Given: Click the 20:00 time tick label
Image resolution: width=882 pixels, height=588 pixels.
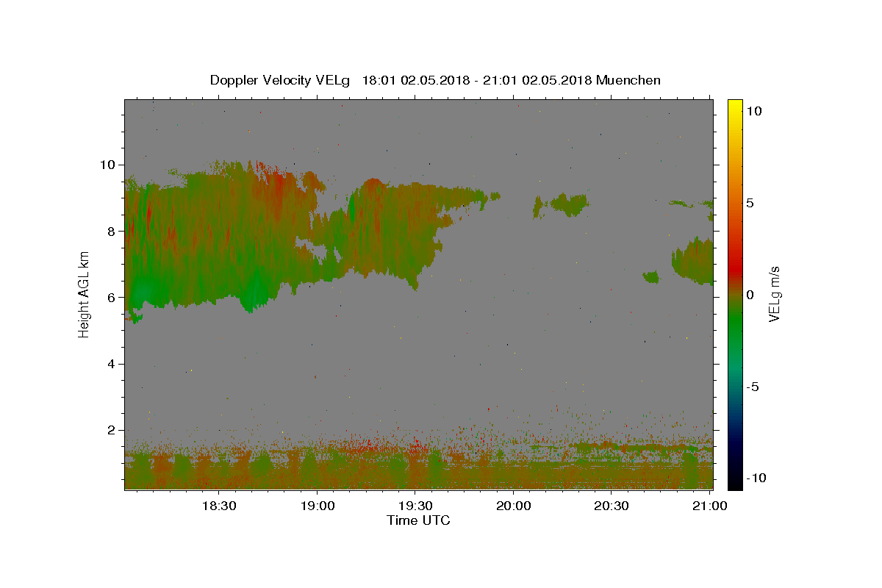Looking at the screenshot, I should click(513, 506).
